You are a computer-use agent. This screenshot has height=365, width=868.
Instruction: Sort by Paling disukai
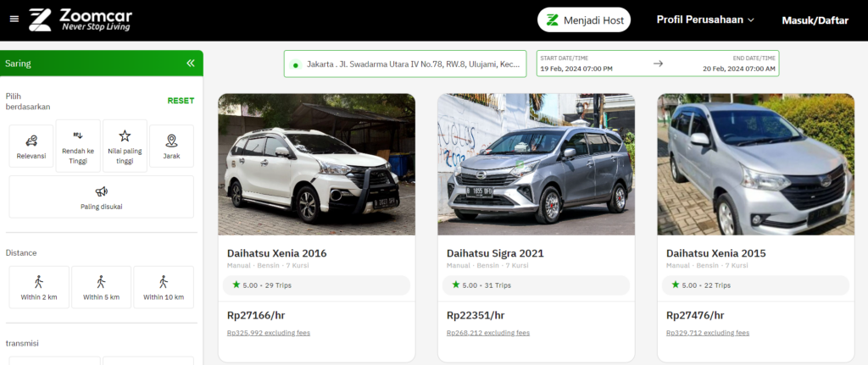(102, 196)
